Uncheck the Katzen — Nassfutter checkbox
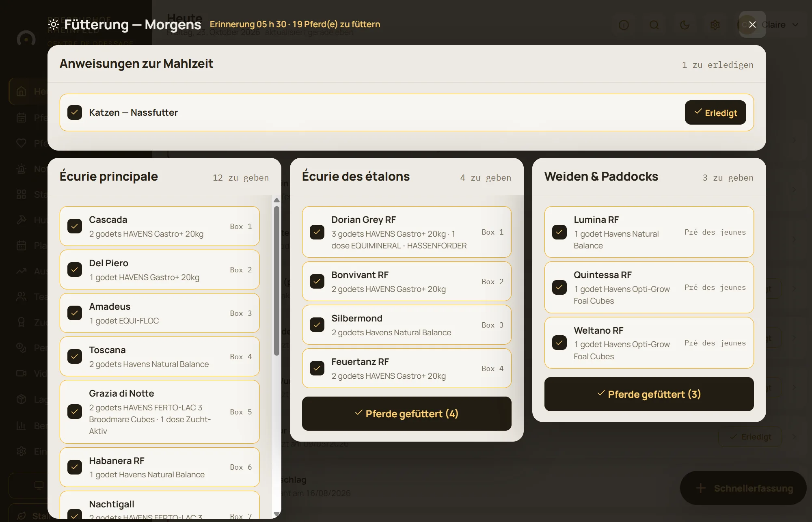 pos(75,112)
